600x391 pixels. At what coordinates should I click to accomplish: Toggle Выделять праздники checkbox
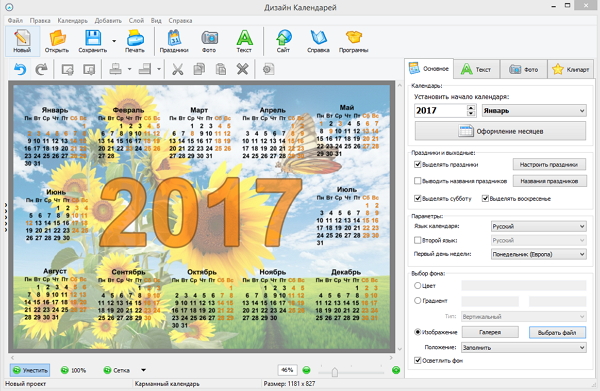418,165
